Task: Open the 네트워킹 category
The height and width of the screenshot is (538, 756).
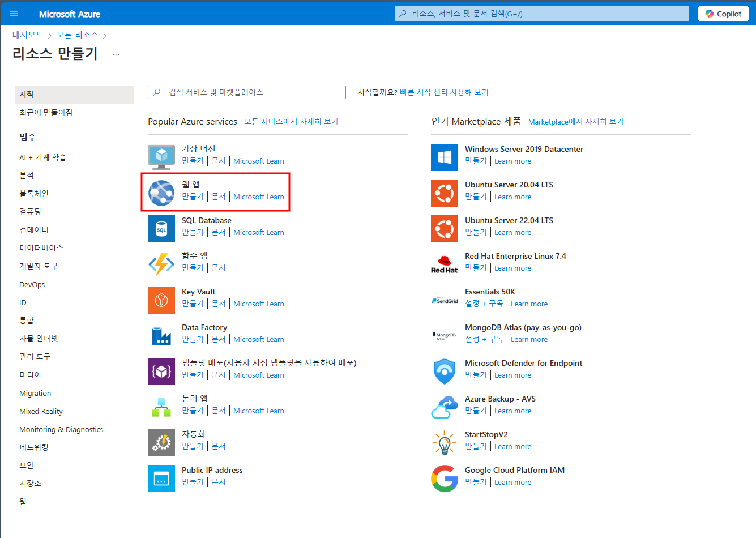Action: point(34,447)
